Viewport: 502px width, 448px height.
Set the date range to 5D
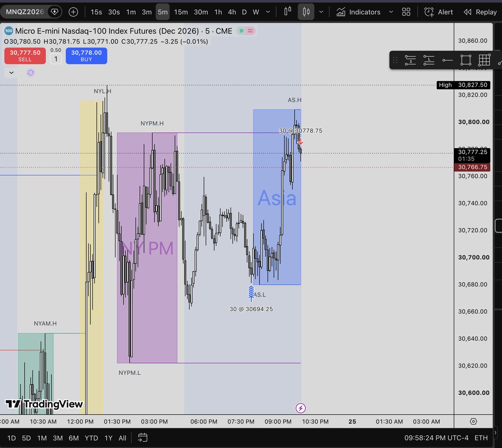26,438
